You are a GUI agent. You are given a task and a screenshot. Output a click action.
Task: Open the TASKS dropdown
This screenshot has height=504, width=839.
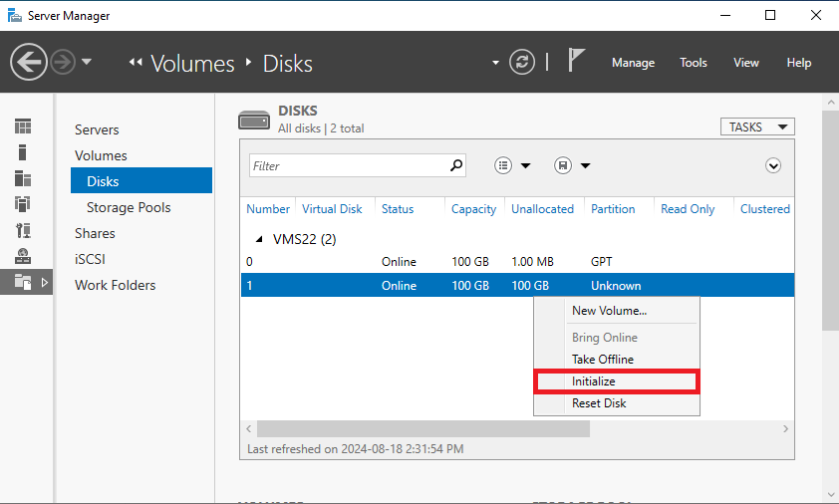coord(757,126)
